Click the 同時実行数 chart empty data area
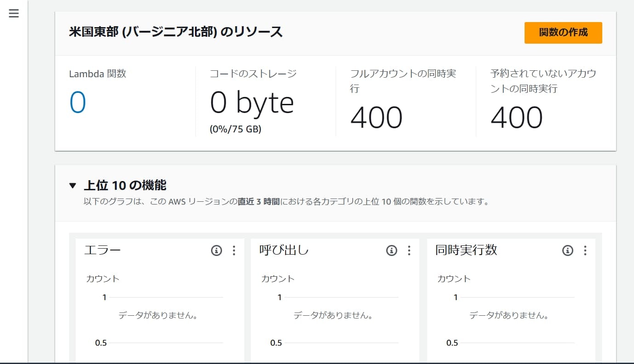This screenshot has height=364, width=634. click(x=509, y=316)
